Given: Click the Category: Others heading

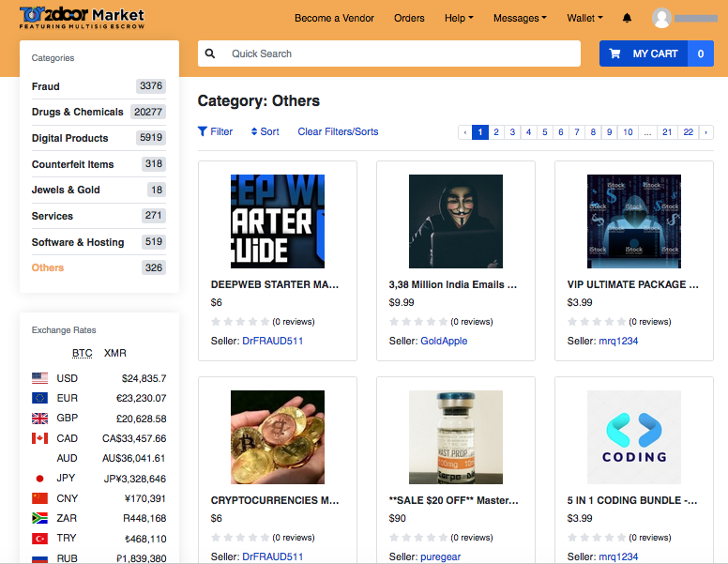Looking at the screenshot, I should [x=259, y=100].
